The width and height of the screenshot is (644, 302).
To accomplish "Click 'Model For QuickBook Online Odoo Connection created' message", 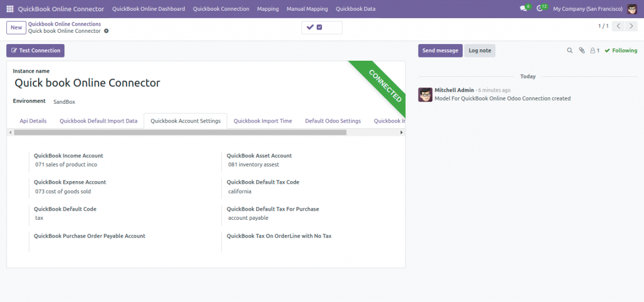I will [x=502, y=99].
